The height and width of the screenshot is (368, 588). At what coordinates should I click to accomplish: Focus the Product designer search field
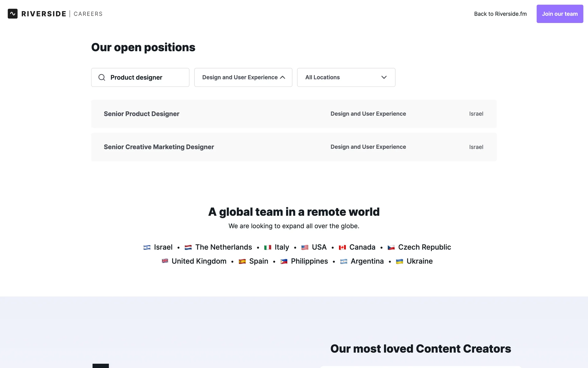144,77
